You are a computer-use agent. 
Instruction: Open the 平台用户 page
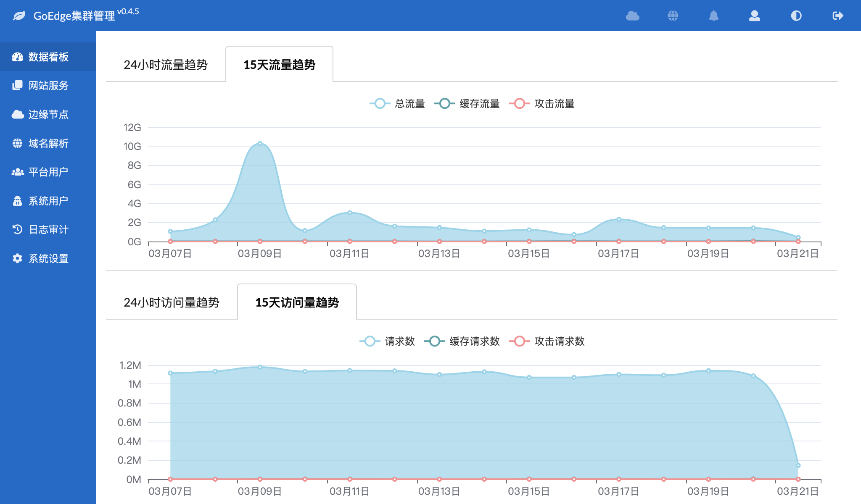pyautogui.click(x=48, y=171)
